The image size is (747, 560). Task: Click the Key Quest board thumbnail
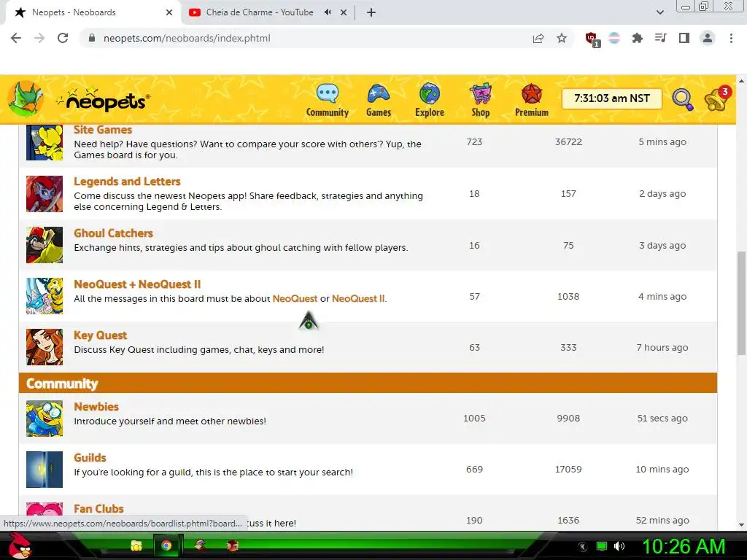point(44,347)
